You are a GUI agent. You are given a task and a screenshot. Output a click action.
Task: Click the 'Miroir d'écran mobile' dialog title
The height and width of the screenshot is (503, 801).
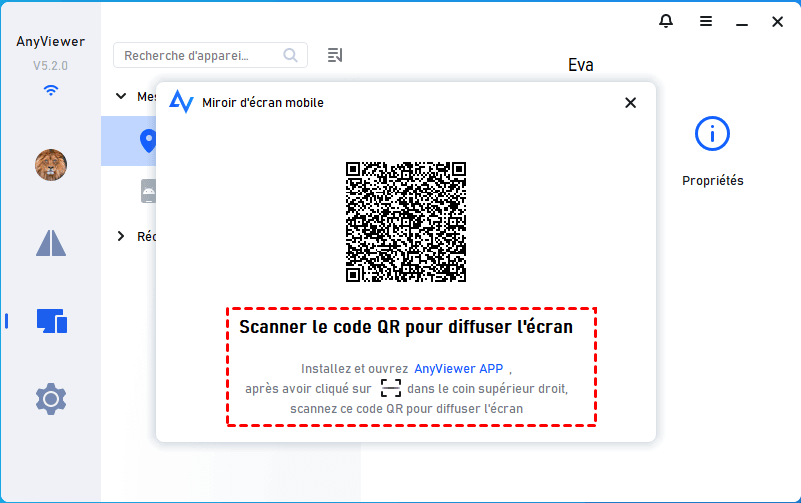(263, 103)
